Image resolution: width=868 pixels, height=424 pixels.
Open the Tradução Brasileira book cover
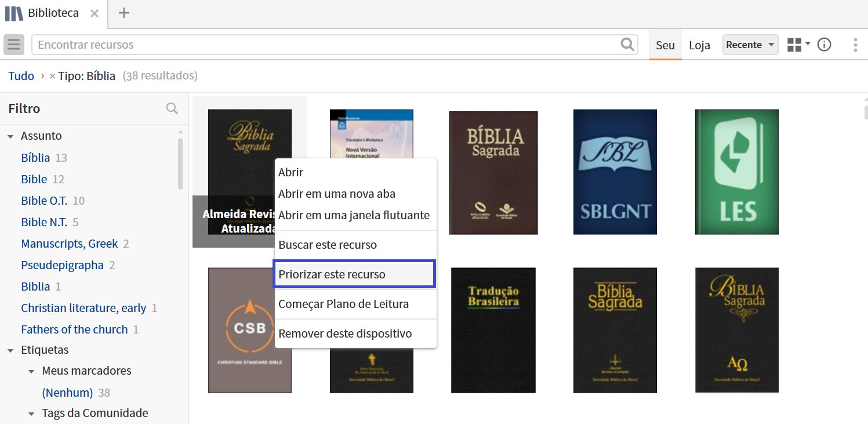pyautogui.click(x=493, y=330)
